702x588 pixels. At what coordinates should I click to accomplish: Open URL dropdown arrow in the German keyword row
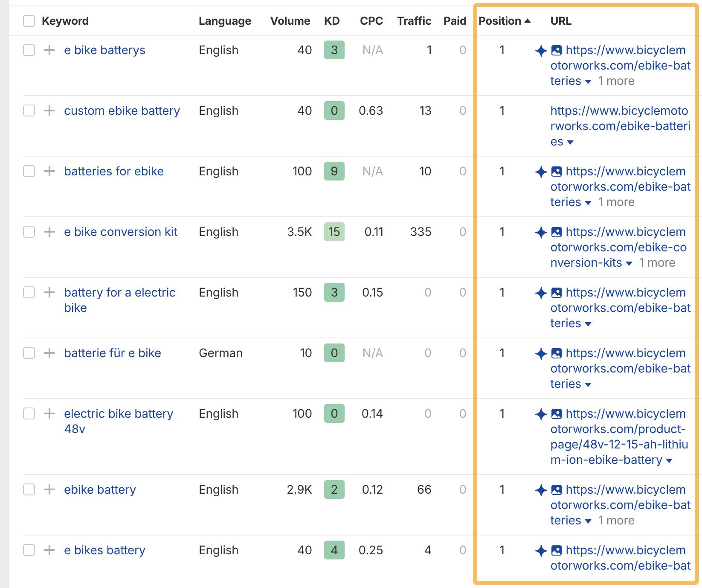click(588, 385)
